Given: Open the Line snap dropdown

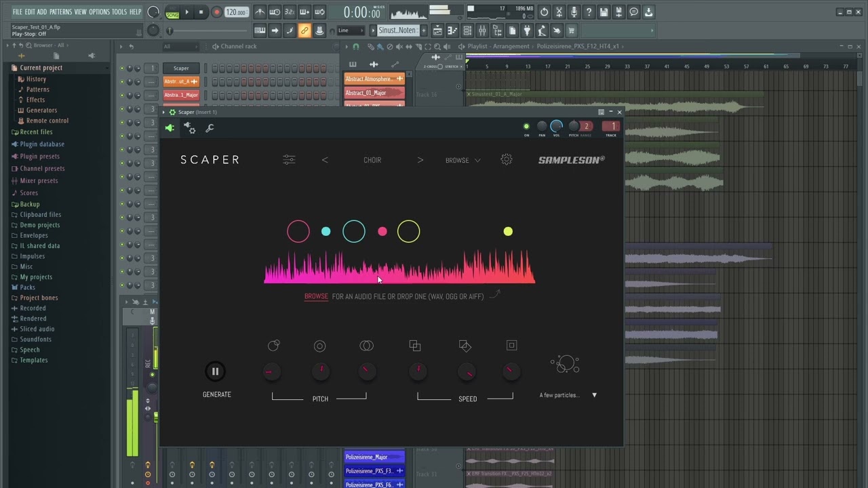Looking at the screenshot, I should click(351, 30).
